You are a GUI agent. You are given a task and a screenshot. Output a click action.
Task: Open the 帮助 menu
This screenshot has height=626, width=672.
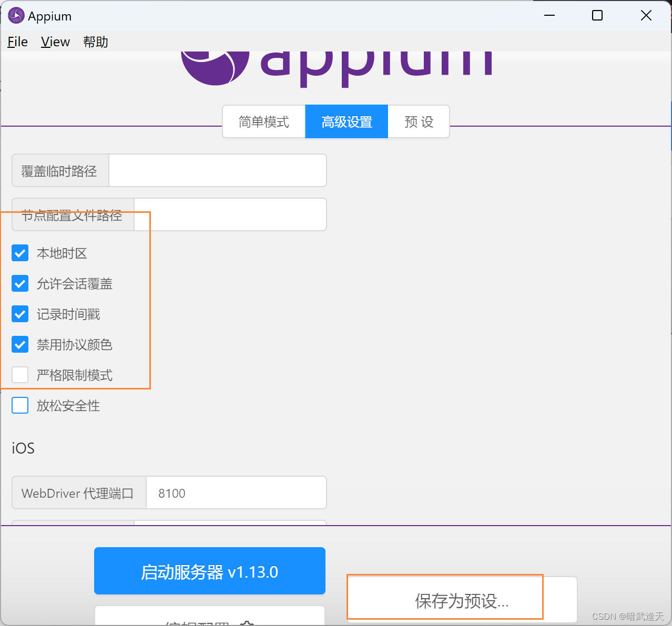coord(95,42)
